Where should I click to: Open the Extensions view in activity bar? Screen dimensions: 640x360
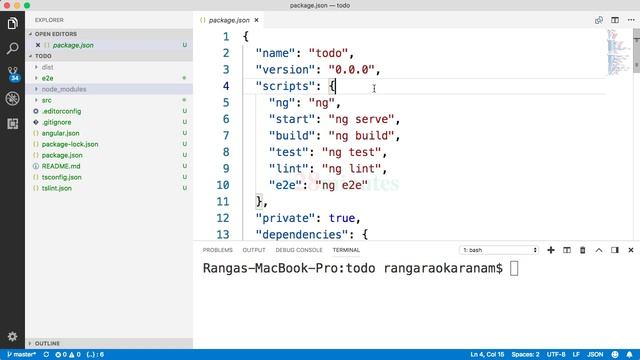coord(12,123)
